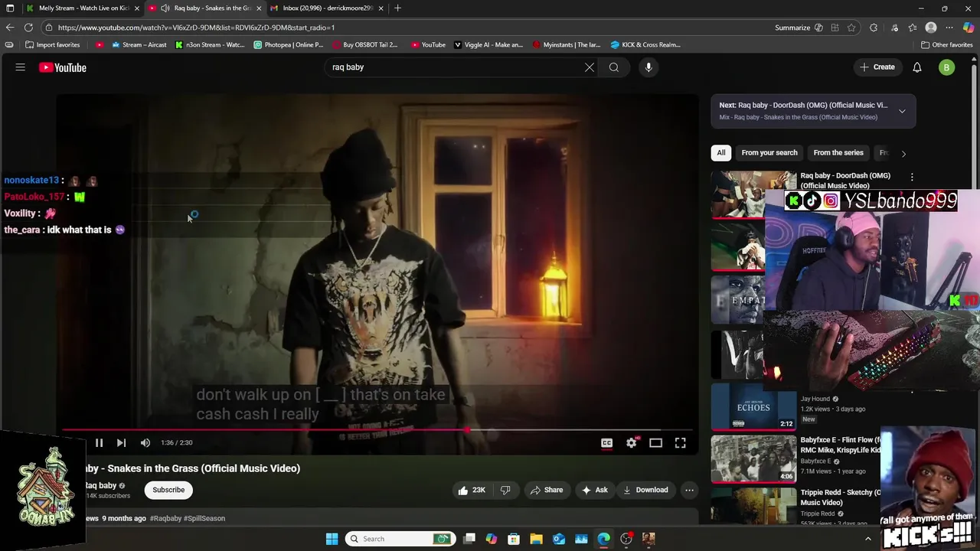Click the #Raqbaby hashtag link
Image resolution: width=980 pixels, height=551 pixels.
pos(166,518)
